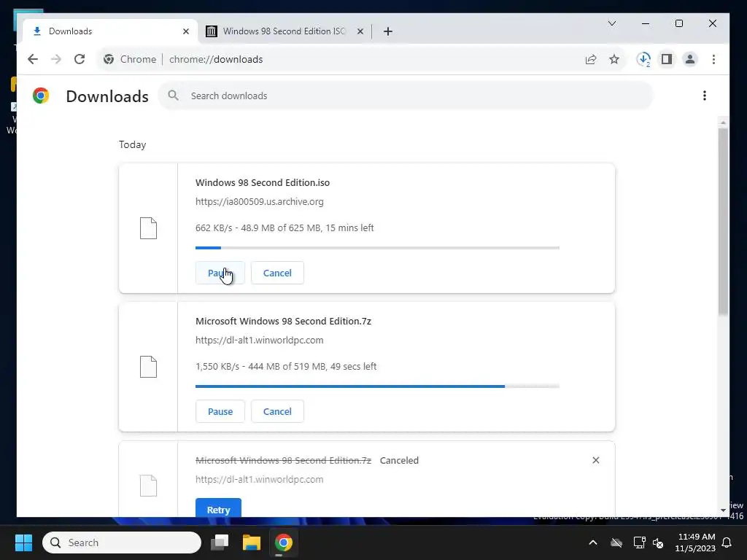Cancel the Microsoft Windows 98 .7z download
The image size is (747, 560).
[x=277, y=411]
